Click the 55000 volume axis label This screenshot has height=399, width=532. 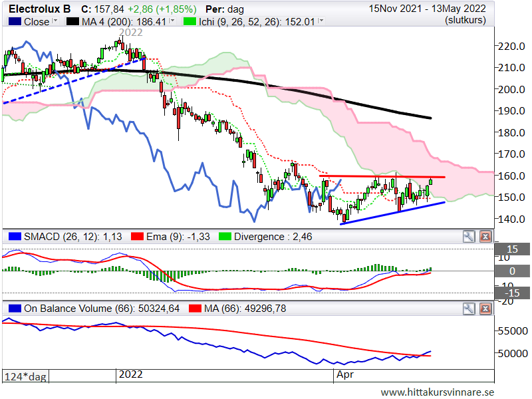pos(513,331)
